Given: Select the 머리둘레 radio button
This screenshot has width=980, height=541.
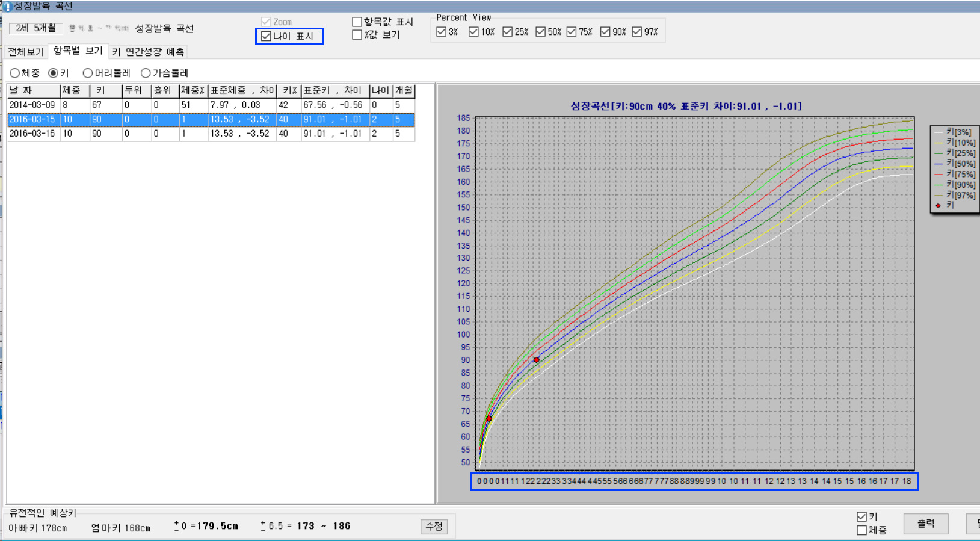Looking at the screenshot, I should 88,73.
